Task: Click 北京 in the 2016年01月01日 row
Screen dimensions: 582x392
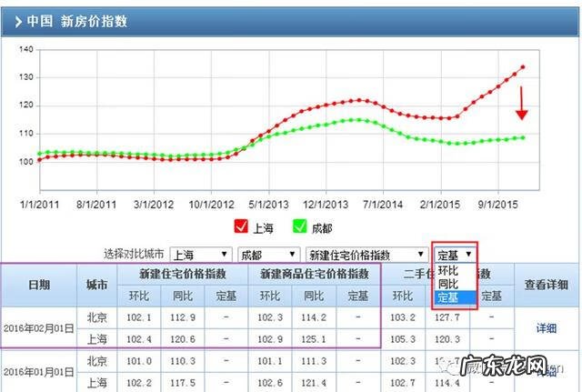Action: [x=97, y=361]
